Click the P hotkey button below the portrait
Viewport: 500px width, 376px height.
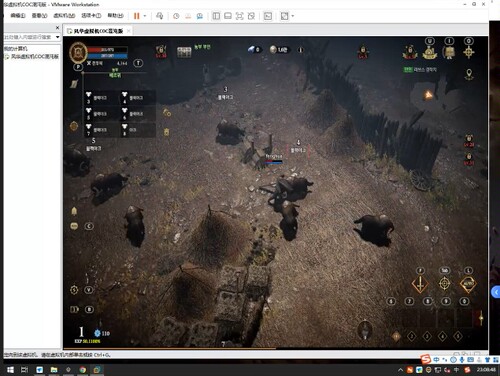click(x=78, y=67)
